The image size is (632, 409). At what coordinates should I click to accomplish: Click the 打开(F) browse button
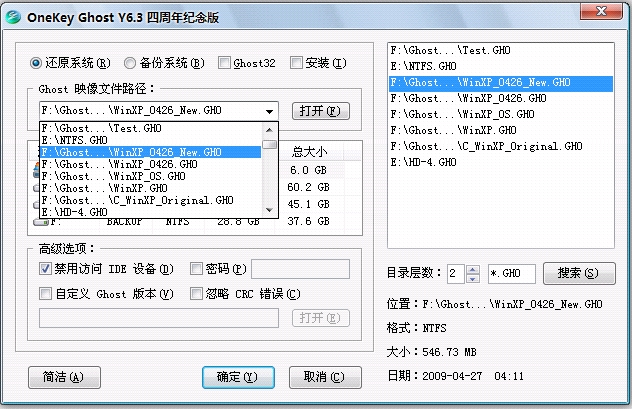(x=320, y=111)
